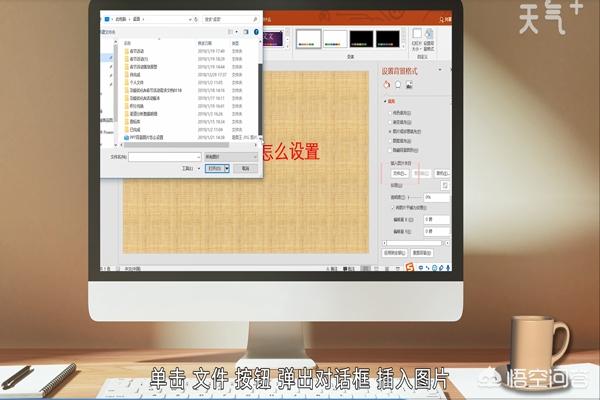Click the file name input field
The image size is (600, 400).
click(x=165, y=157)
